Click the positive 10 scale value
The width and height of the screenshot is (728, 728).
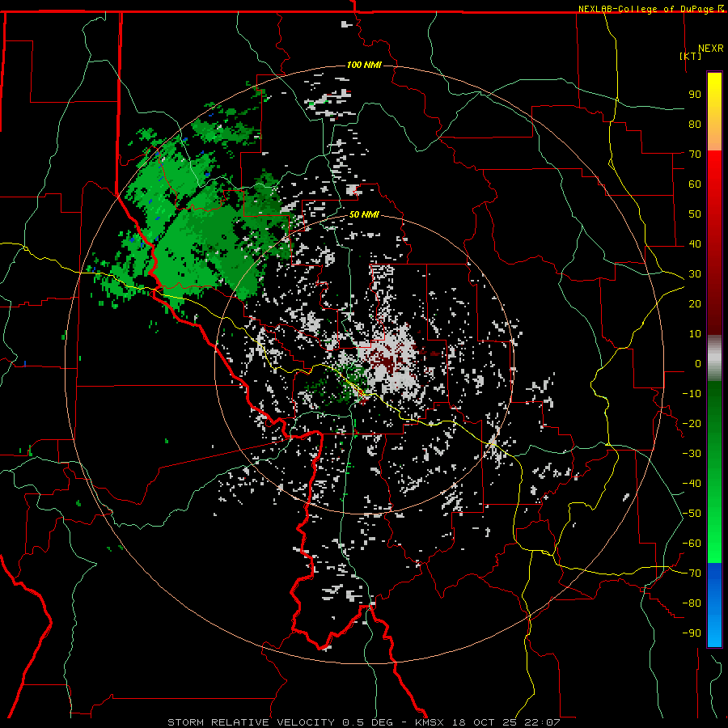click(695, 334)
